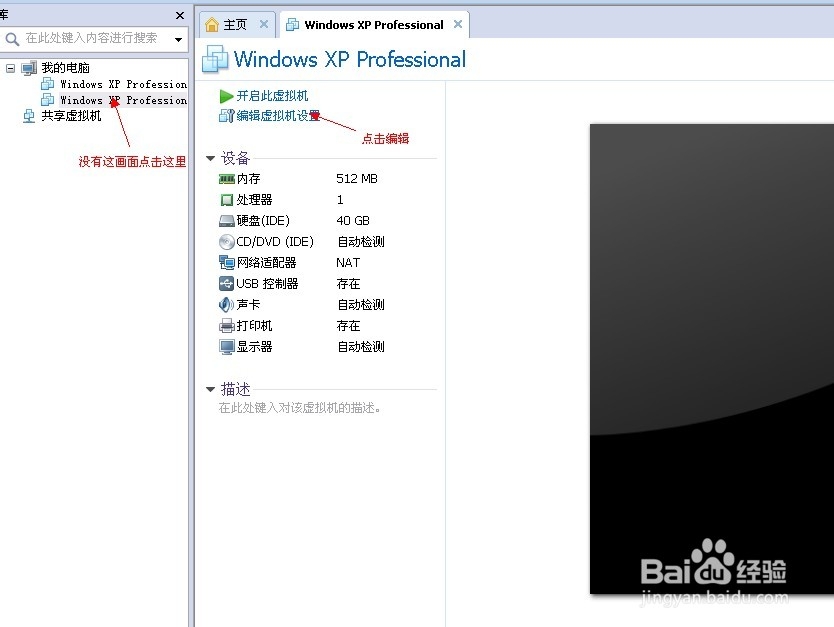Screen dimensions: 834x627
Task: Click the 512 MB memory value
Action: coord(357,179)
